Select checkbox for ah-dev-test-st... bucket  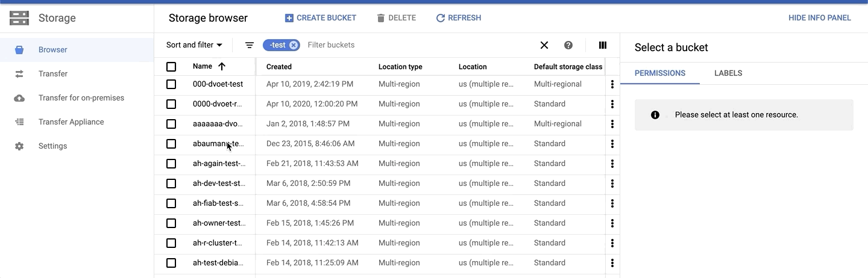coord(171,184)
